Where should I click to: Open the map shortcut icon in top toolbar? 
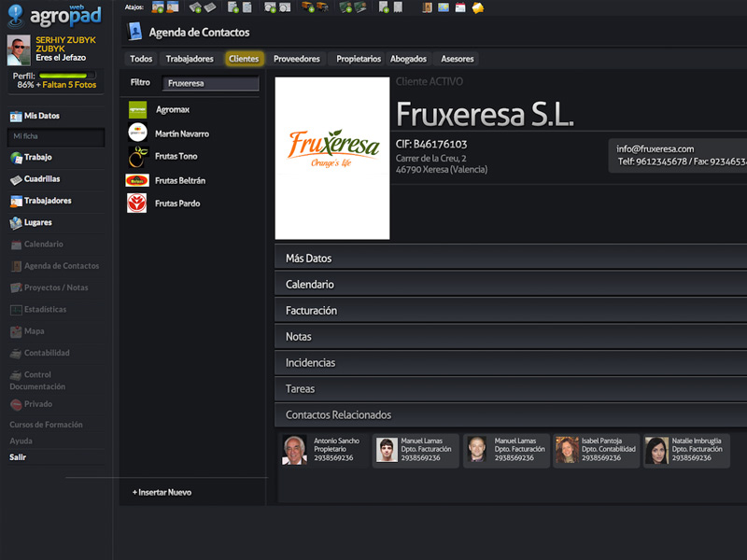[443, 7]
